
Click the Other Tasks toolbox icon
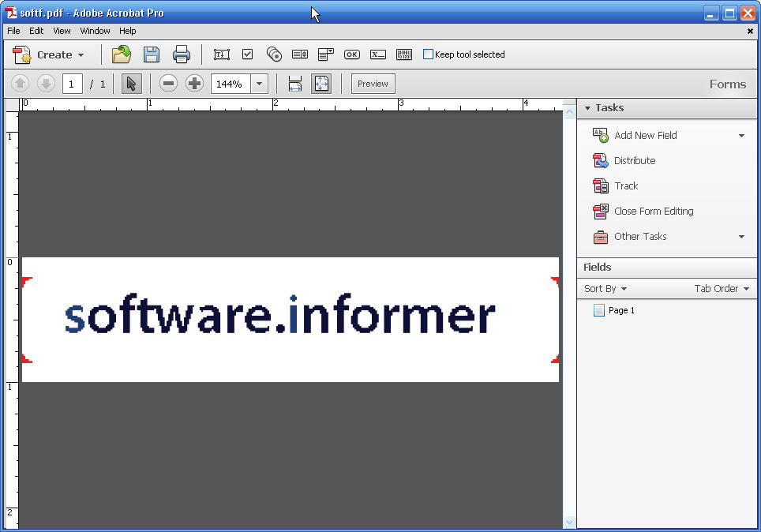[601, 237]
